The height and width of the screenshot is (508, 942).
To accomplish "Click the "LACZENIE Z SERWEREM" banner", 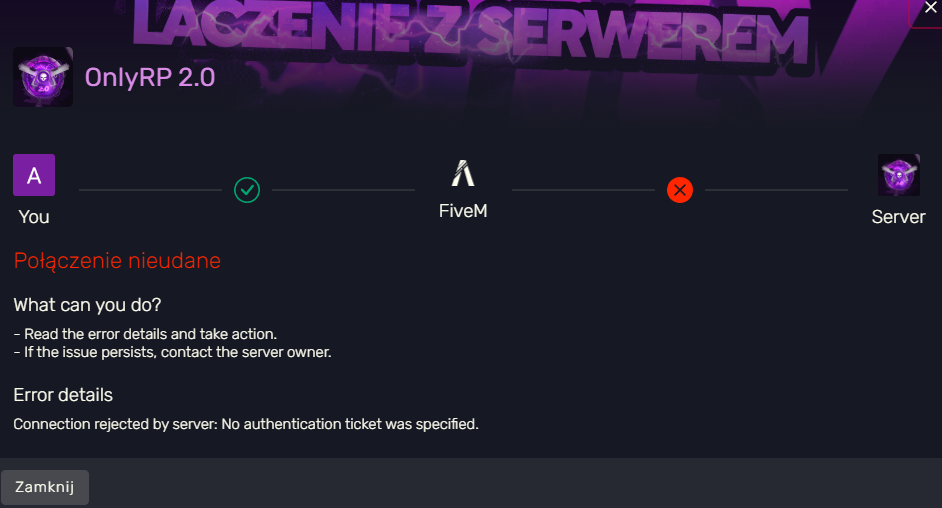I will 470,32.
